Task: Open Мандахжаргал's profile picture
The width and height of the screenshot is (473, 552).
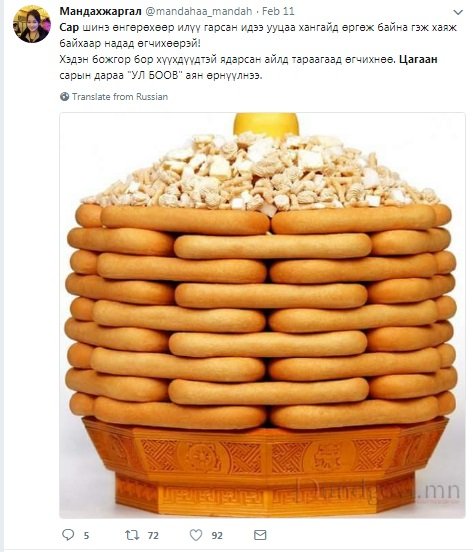Action: click(x=32, y=24)
